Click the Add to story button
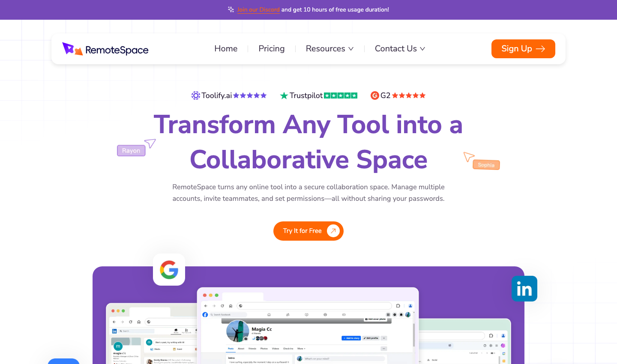The image size is (617, 364). [351, 338]
